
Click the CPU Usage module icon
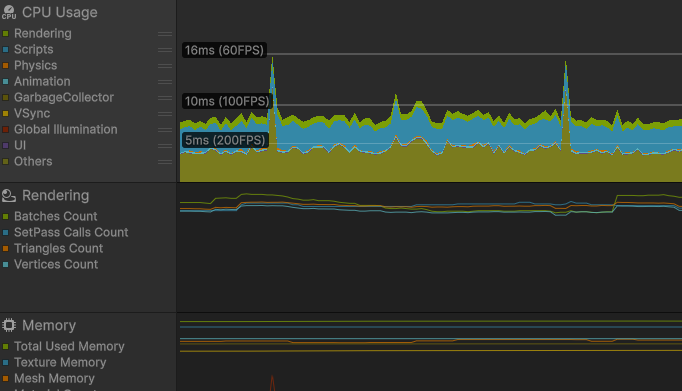(9, 12)
